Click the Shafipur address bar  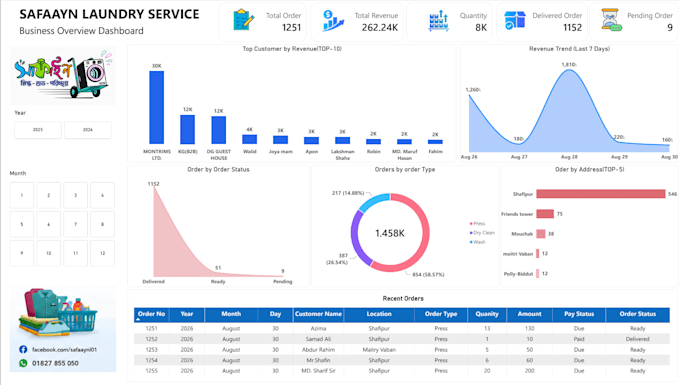coord(601,194)
